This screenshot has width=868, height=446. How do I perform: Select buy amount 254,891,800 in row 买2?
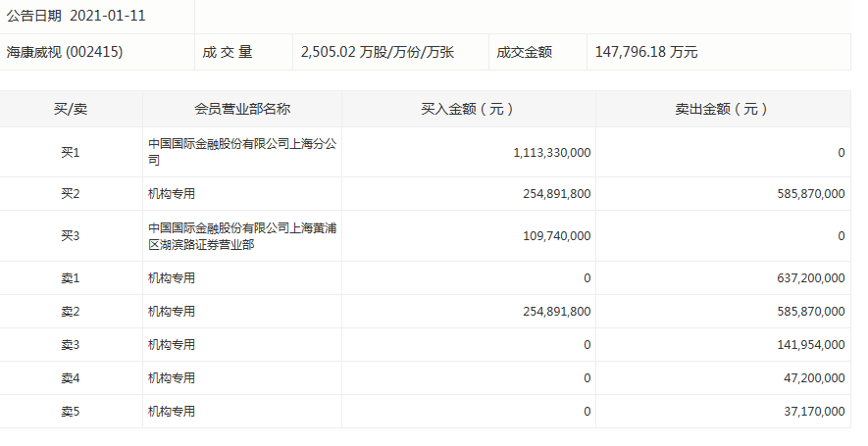point(557,194)
